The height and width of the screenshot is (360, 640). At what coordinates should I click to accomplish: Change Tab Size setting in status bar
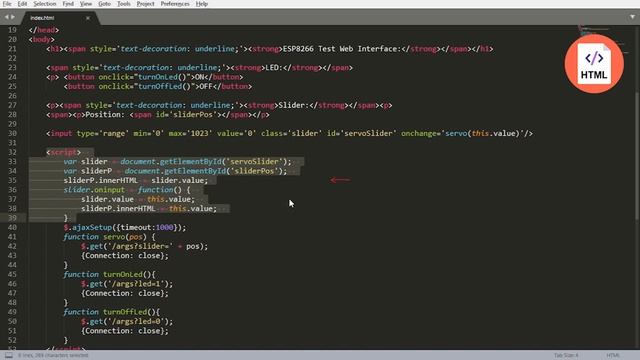coord(566,355)
